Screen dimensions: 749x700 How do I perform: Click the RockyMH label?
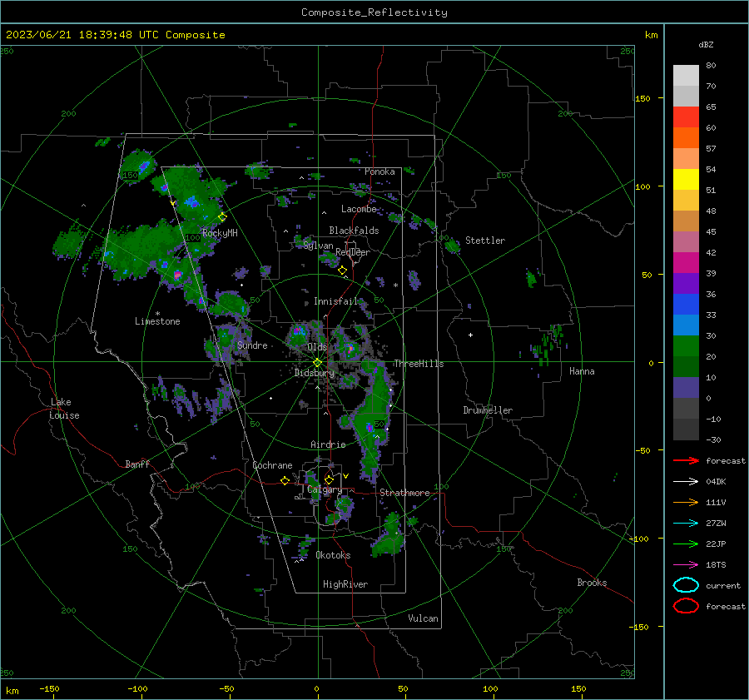[220, 233]
